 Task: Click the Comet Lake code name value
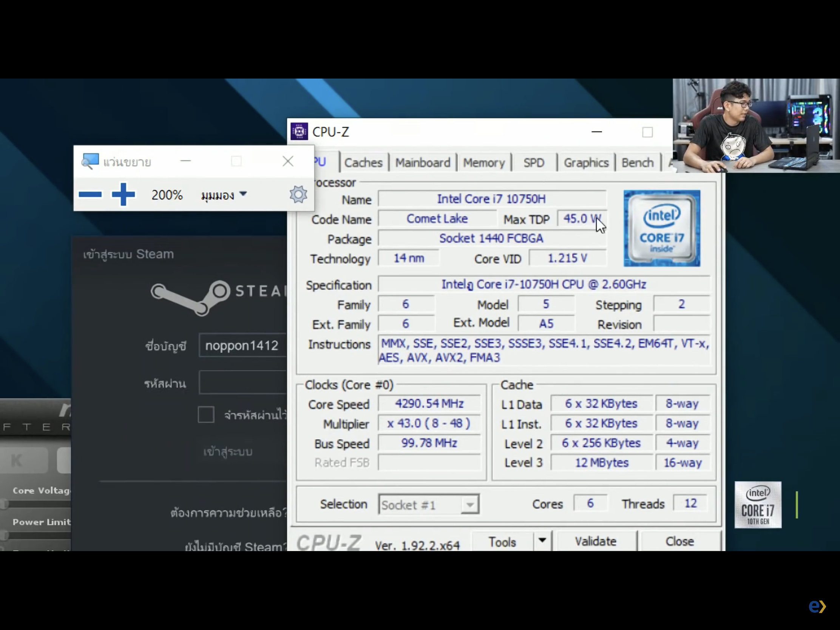click(437, 219)
